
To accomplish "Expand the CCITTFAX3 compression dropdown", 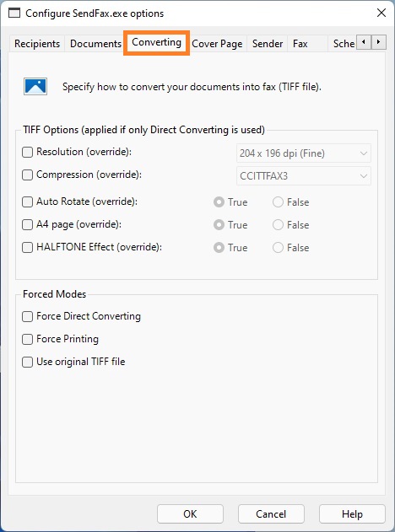I will click(x=304, y=176).
